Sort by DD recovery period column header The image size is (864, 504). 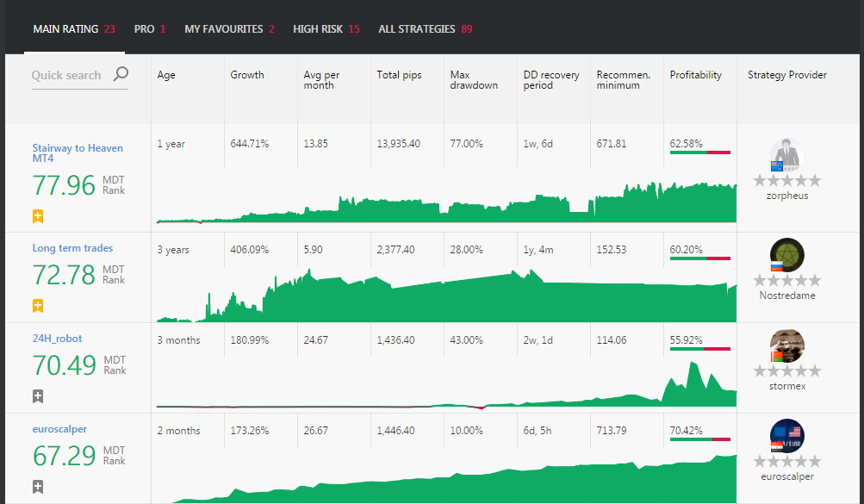coord(551,80)
